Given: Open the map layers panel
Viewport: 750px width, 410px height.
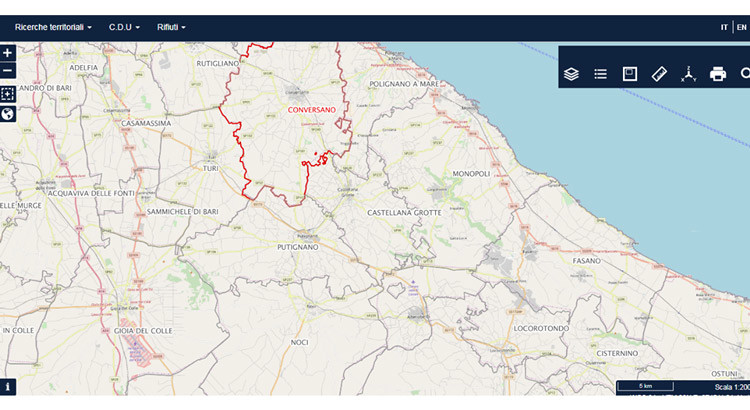Looking at the screenshot, I should pos(571,74).
